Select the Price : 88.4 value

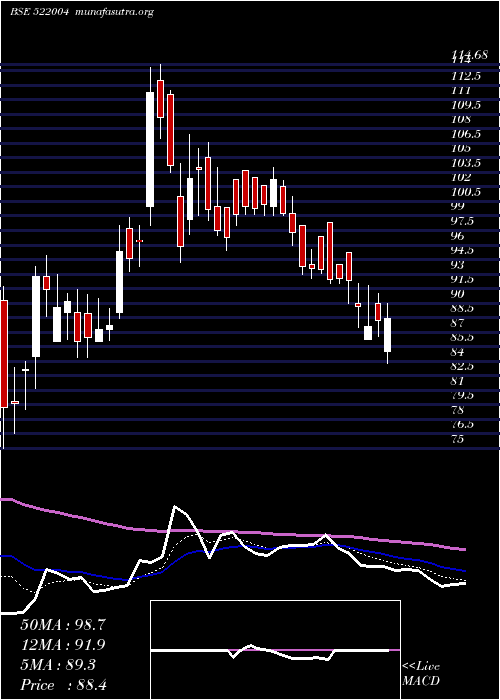pos(63,685)
